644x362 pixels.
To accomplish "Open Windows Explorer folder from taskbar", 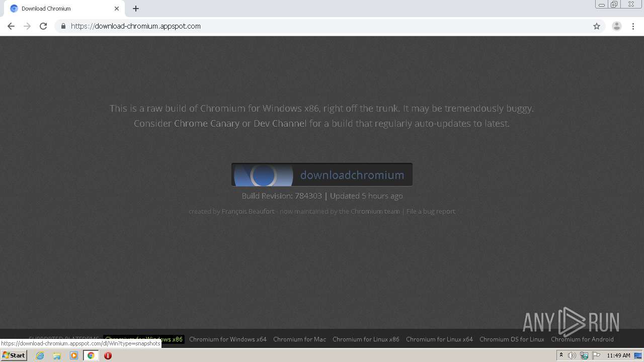I will point(57,355).
